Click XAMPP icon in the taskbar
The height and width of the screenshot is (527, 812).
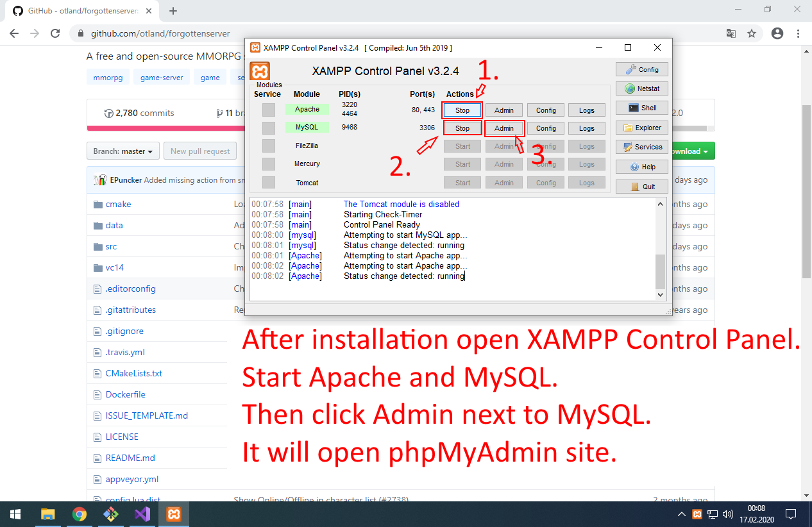(x=173, y=514)
